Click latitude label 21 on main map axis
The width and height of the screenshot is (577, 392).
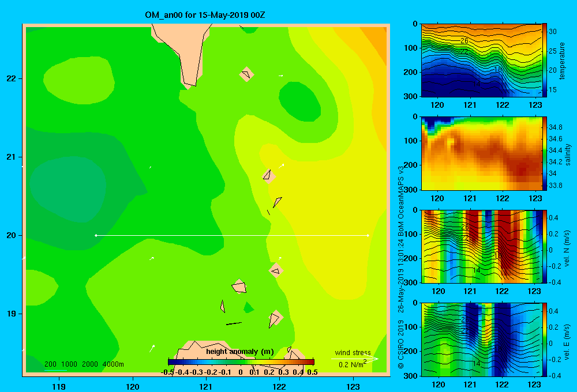click(12, 157)
